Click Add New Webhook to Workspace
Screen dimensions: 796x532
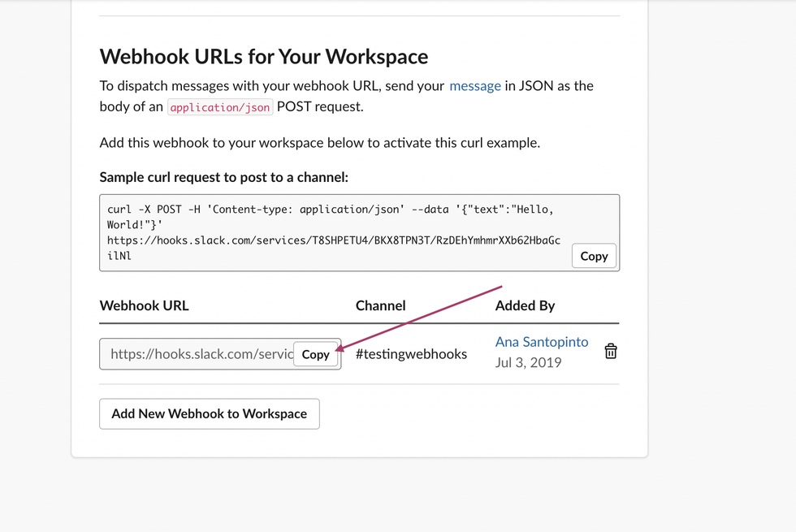[210, 413]
